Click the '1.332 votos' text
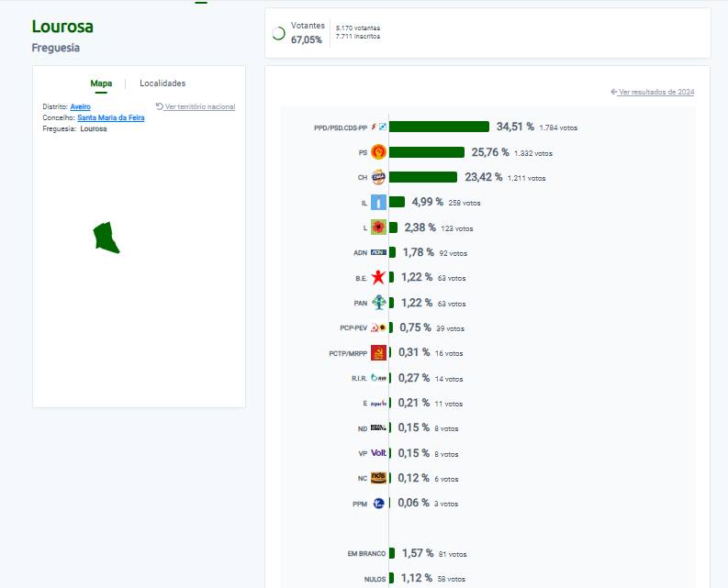 pos(533,153)
